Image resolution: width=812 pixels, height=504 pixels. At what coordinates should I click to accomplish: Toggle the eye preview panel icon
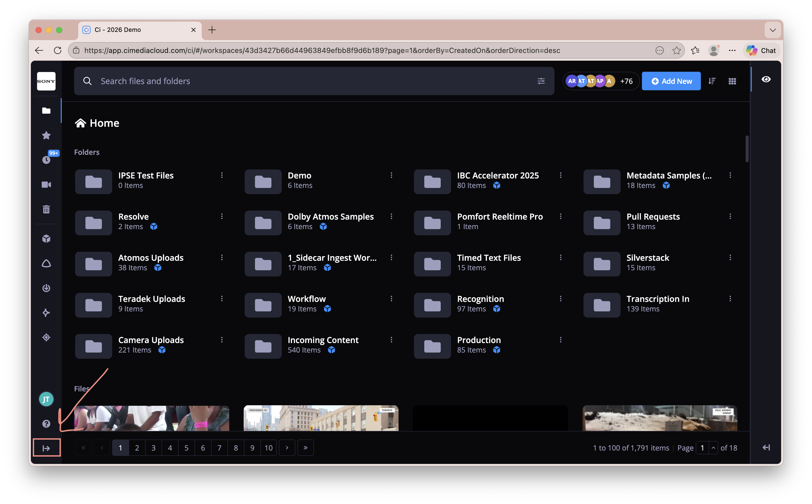(x=766, y=79)
